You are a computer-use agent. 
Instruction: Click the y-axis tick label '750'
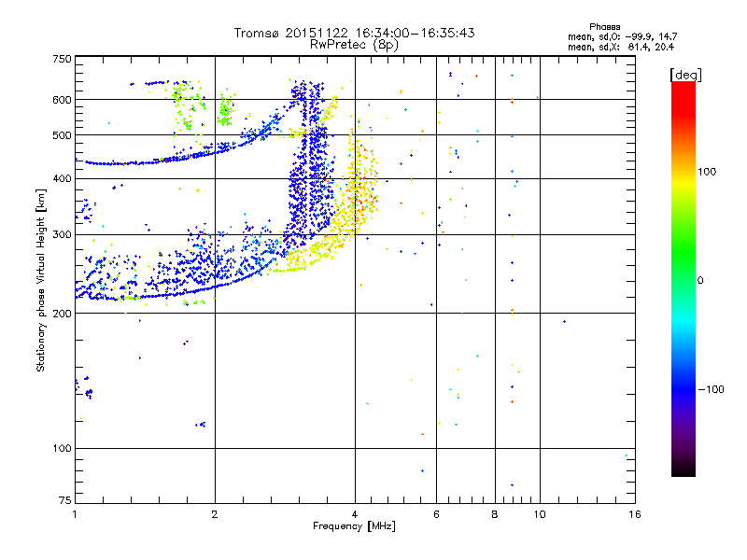[62, 60]
